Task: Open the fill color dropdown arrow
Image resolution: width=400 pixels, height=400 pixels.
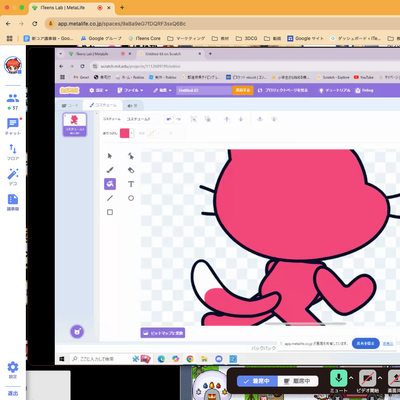Action: point(132,133)
